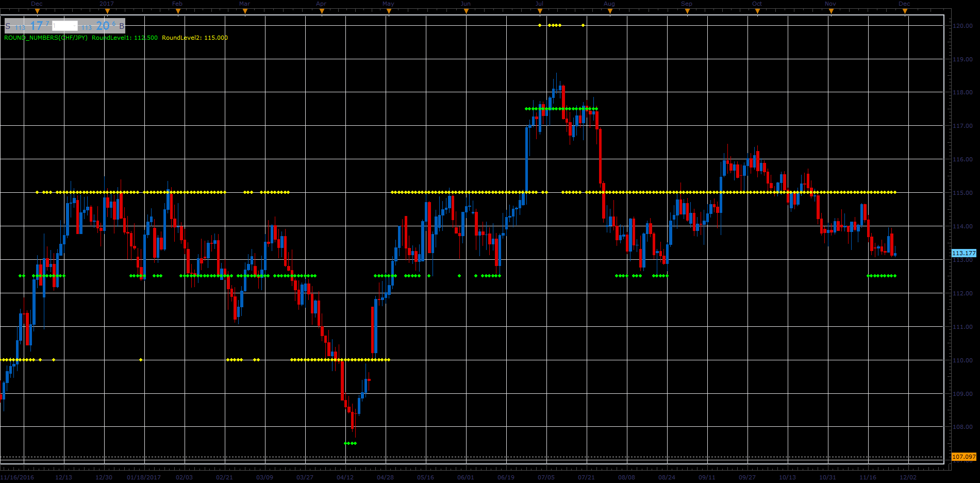This screenshot has width=980, height=483.
Task: Click the 01/18/2017 date axis label
Action: 144,477
